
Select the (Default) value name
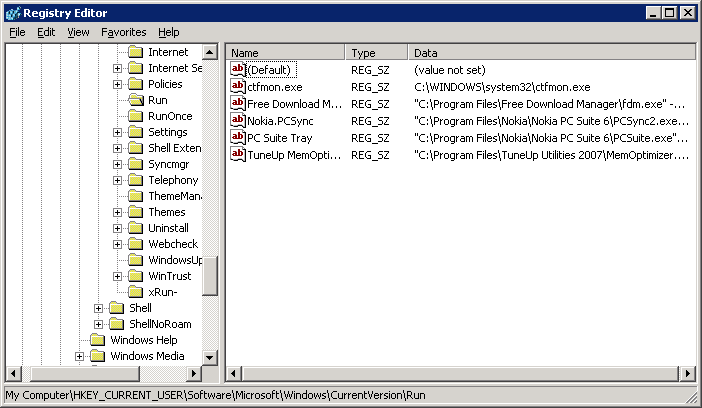coord(269,70)
